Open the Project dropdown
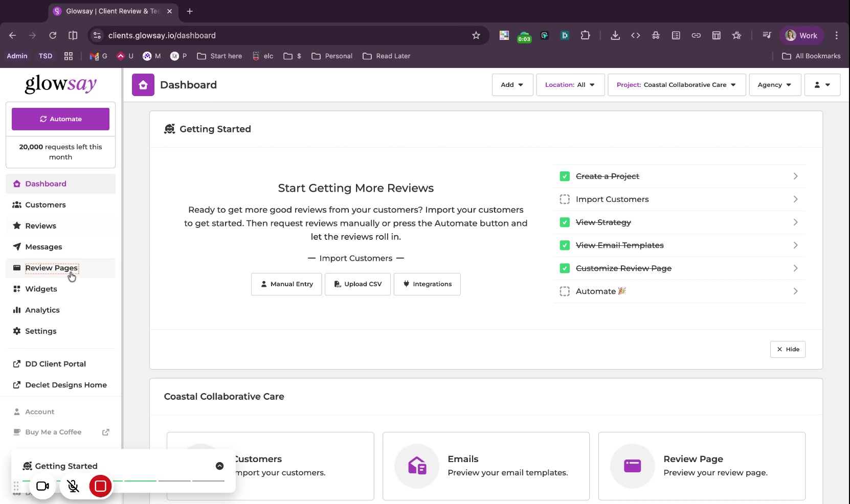The height and width of the screenshot is (504, 850). [676, 85]
